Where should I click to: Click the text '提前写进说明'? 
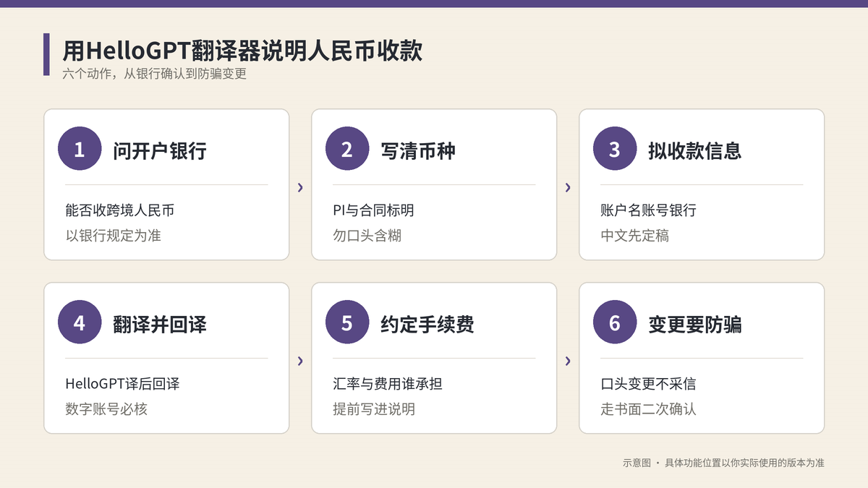tap(374, 409)
